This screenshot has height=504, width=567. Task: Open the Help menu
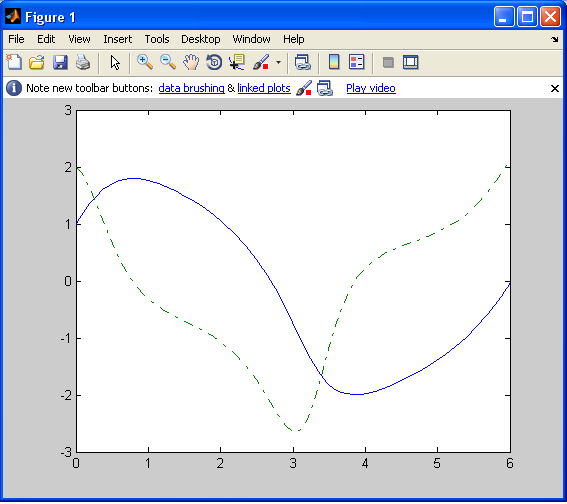coord(293,39)
